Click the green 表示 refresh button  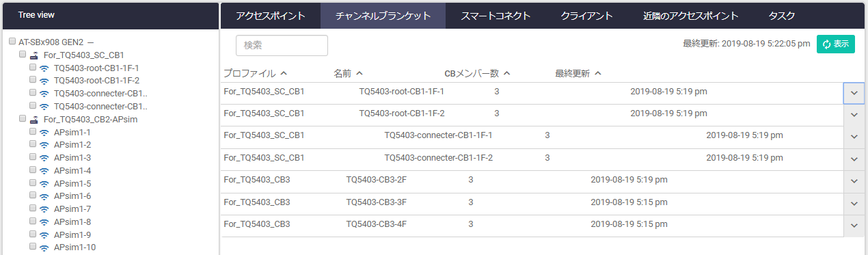point(836,44)
